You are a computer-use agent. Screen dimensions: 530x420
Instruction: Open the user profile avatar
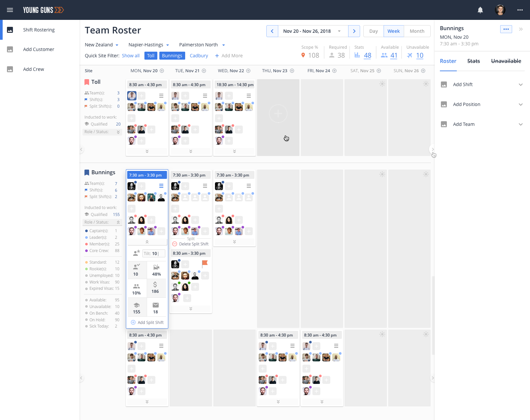point(500,10)
